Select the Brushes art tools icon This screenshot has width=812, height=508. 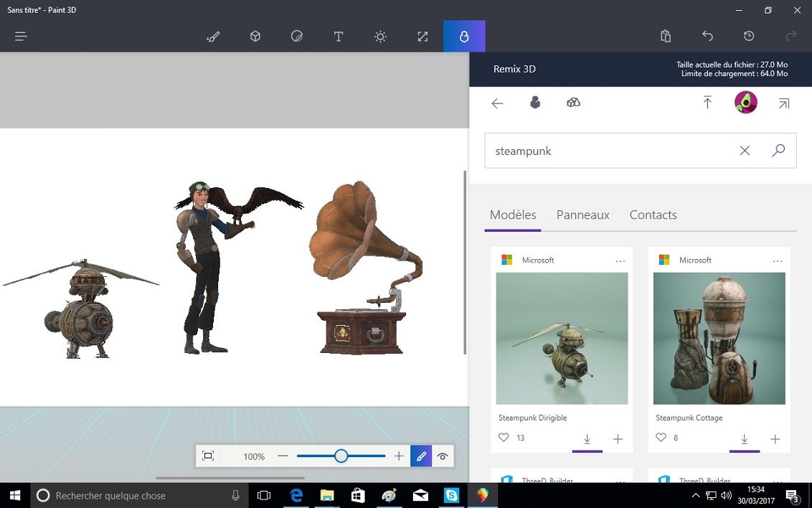[213, 37]
